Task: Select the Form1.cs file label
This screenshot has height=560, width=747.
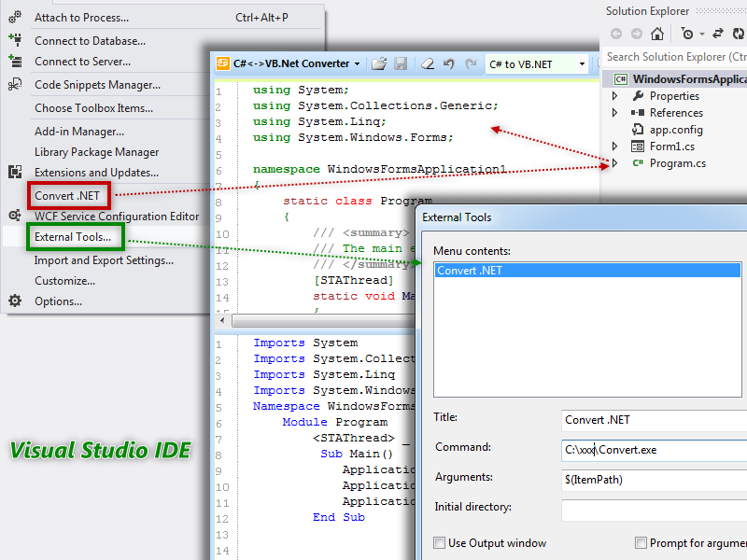Action: [672, 147]
